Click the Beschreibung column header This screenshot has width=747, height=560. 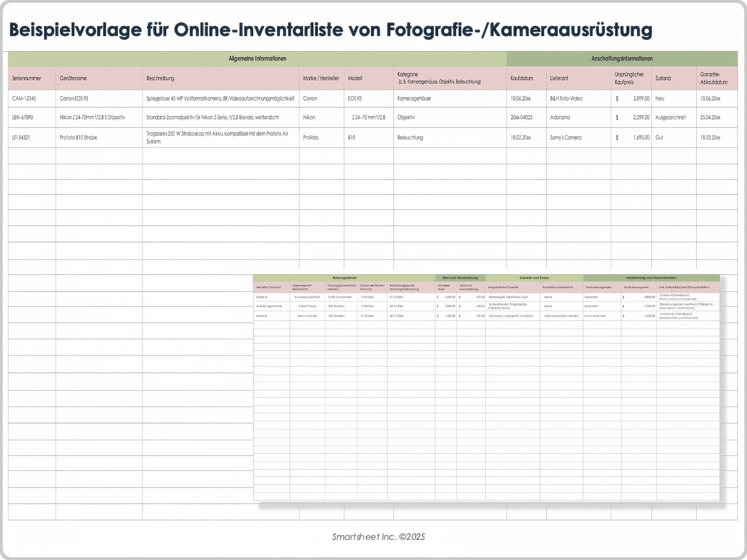(x=160, y=78)
